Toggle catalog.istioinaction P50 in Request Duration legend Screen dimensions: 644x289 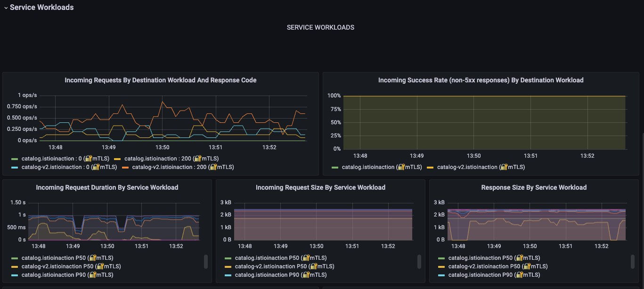[x=67, y=258]
